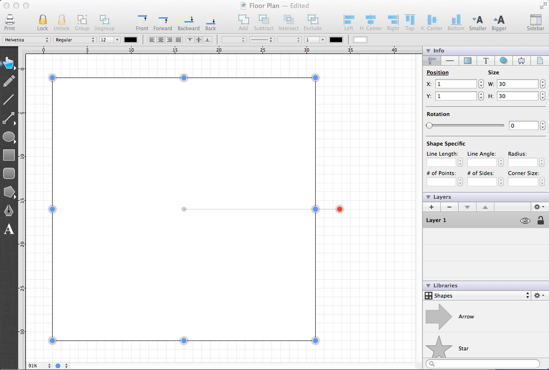Image resolution: width=549 pixels, height=370 pixels.
Task: Click the Y position field
Action: pos(456,96)
